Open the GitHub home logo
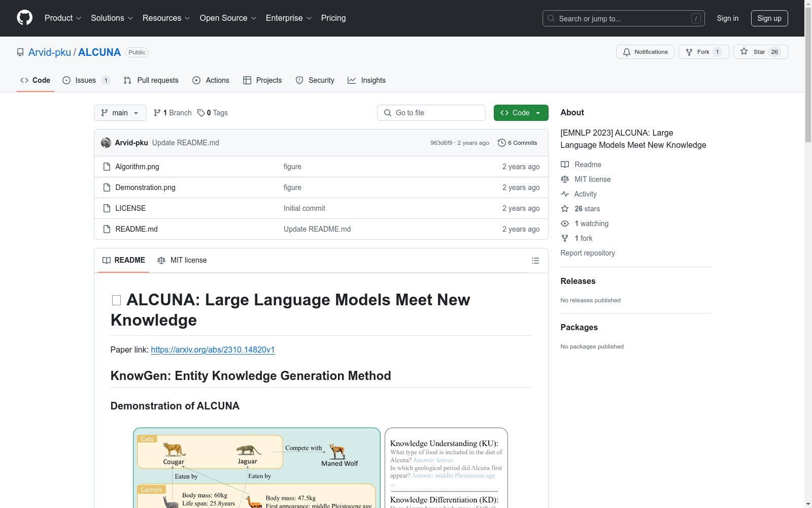812x508 pixels. [x=24, y=18]
